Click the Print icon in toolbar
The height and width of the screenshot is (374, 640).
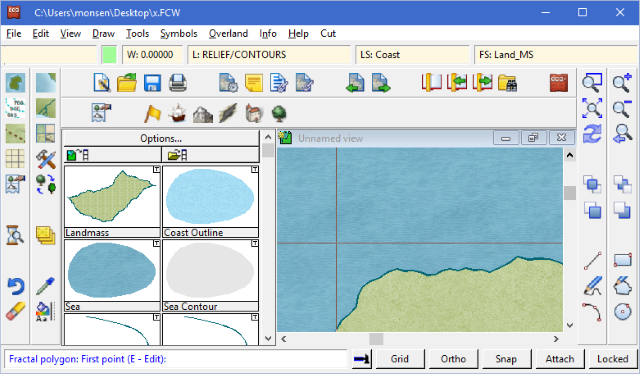click(x=178, y=83)
